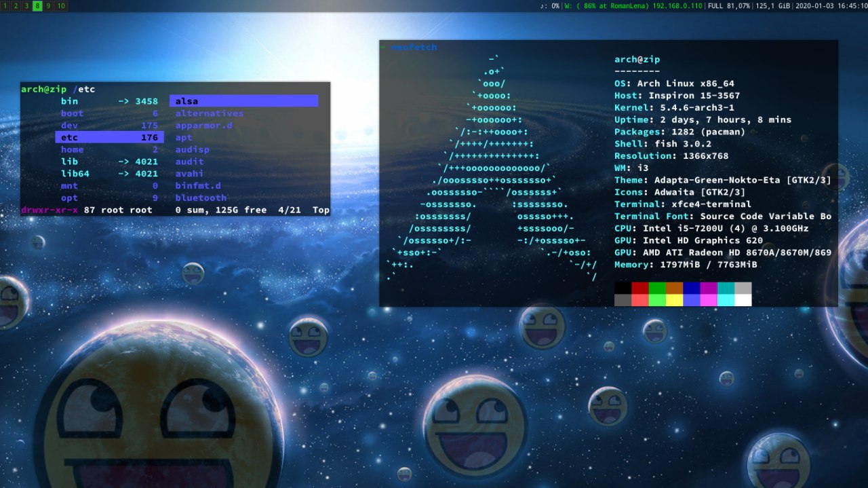Select the dev directory in ranger
Image resolution: width=868 pixels, height=488 pixels.
tap(109, 126)
